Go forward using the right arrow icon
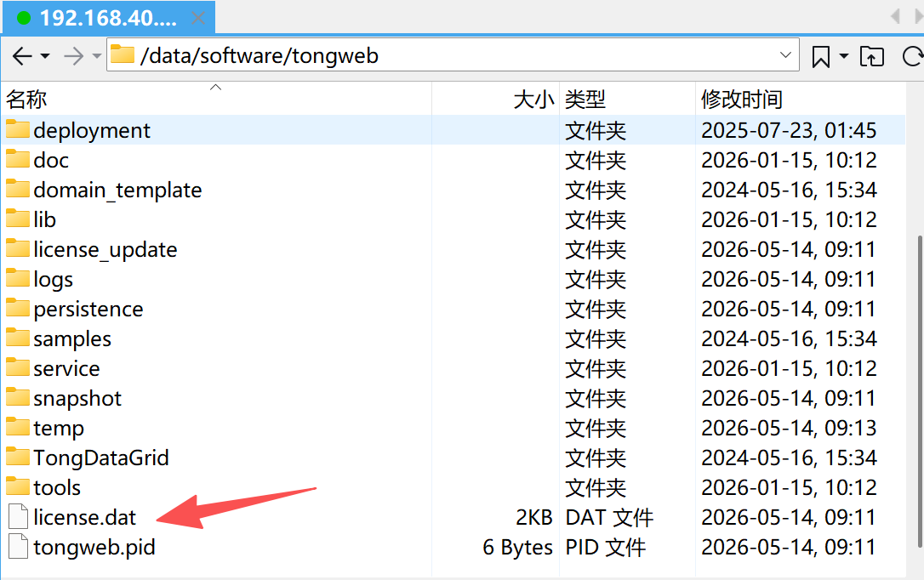 [x=74, y=56]
